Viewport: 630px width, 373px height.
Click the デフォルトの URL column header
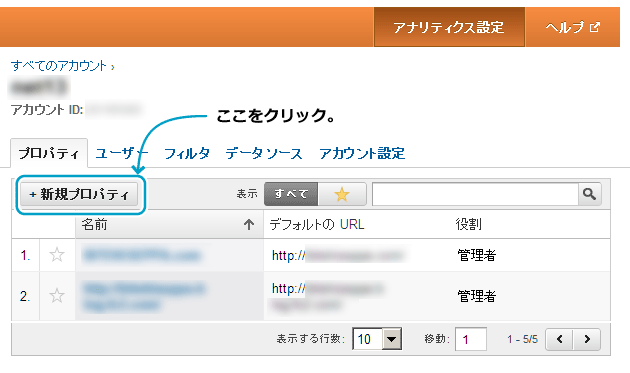317,224
